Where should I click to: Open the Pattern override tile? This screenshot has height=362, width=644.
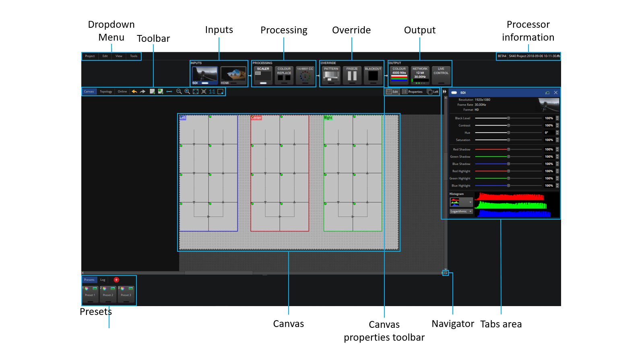click(331, 75)
